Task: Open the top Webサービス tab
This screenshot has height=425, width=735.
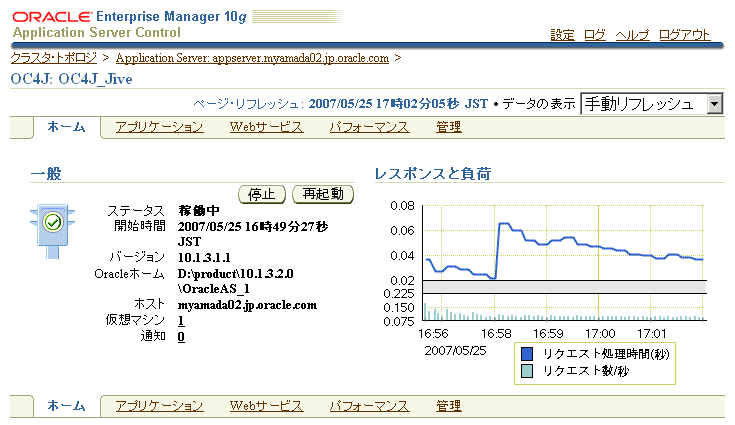Action: [x=267, y=127]
